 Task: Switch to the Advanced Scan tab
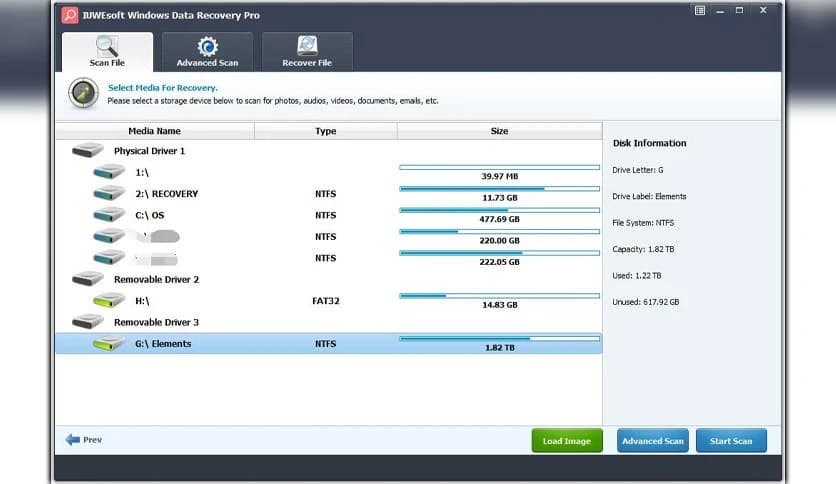(207, 52)
